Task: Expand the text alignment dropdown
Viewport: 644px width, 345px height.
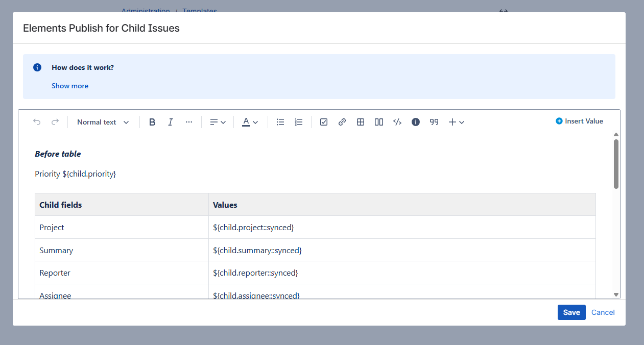Action: (x=218, y=122)
